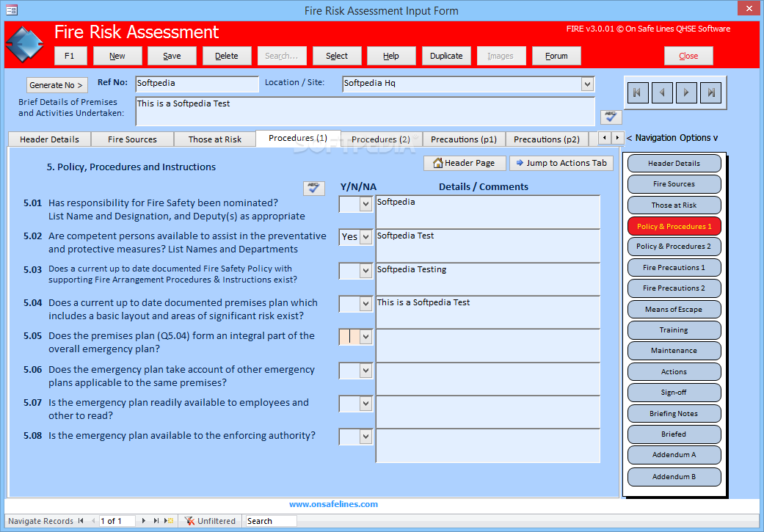Open the Forum button
The width and height of the screenshot is (764, 532).
point(556,56)
